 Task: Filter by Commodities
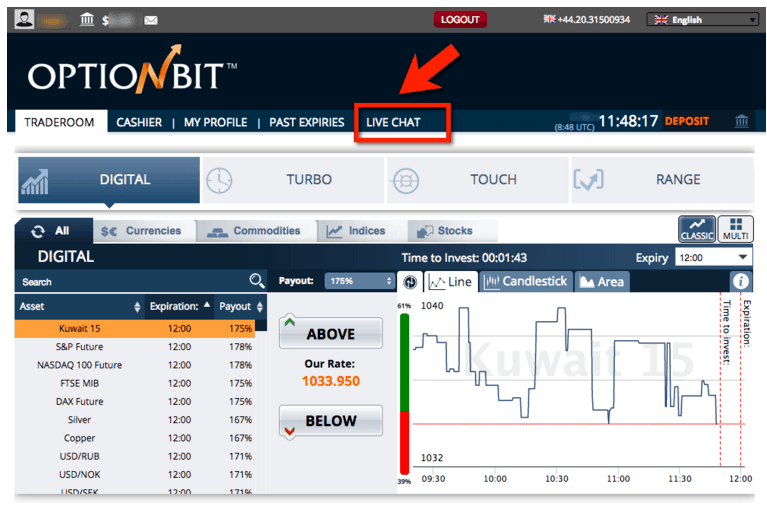[x=256, y=230]
